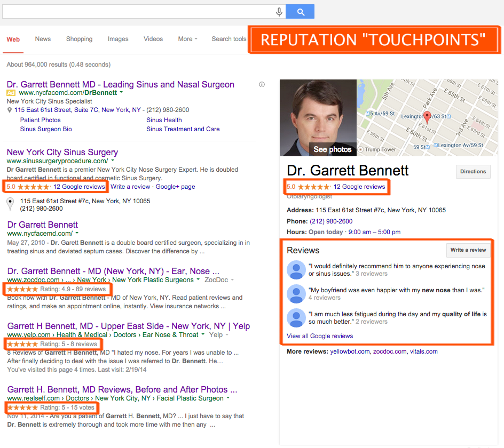Expand the arrow after Ear Nose & Throat
The height and width of the screenshot is (448, 504).
pyautogui.click(x=203, y=334)
